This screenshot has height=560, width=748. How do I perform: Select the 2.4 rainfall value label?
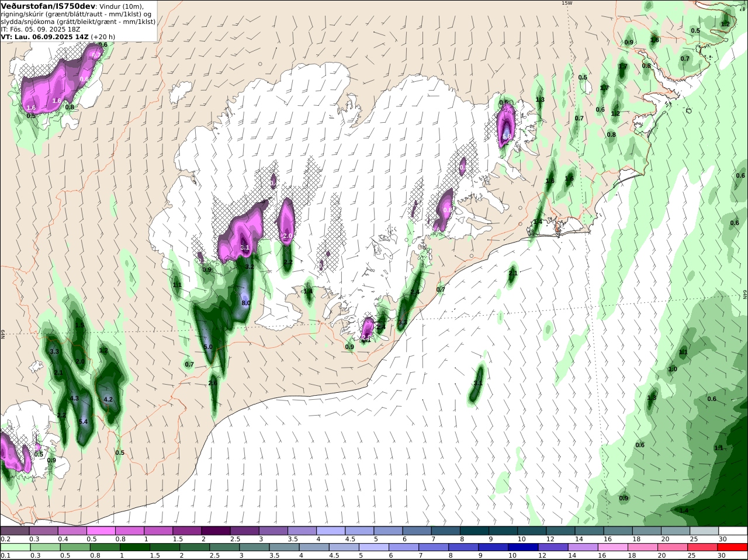coord(415,292)
